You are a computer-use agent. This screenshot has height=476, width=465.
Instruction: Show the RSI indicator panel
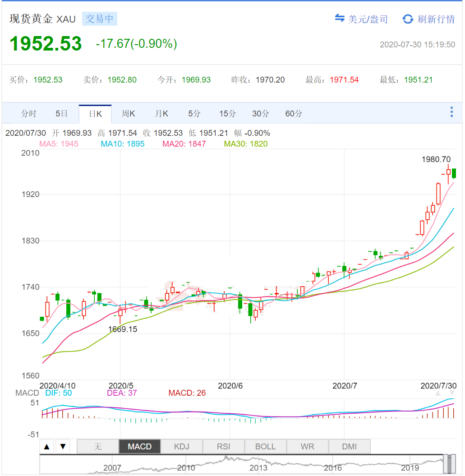[x=223, y=447]
